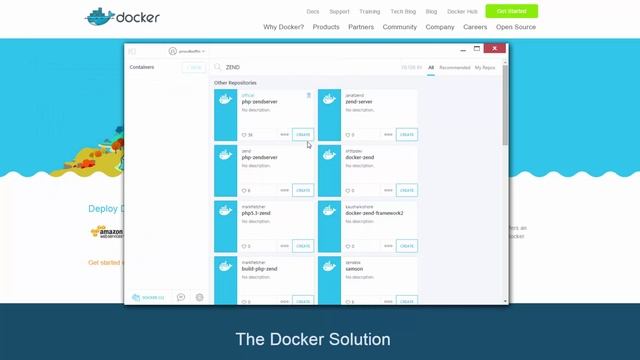Image resolution: width=640 pixels, height=360 pixels.
Task: Create container from official php-zendserver
Action: [303, 134]
